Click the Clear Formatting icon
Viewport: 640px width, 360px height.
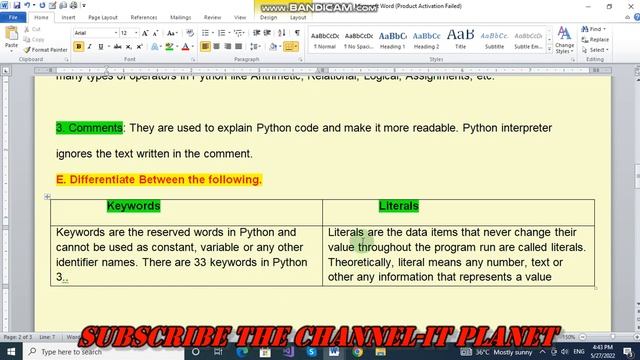pyautogui.click(x=190, y=33)
